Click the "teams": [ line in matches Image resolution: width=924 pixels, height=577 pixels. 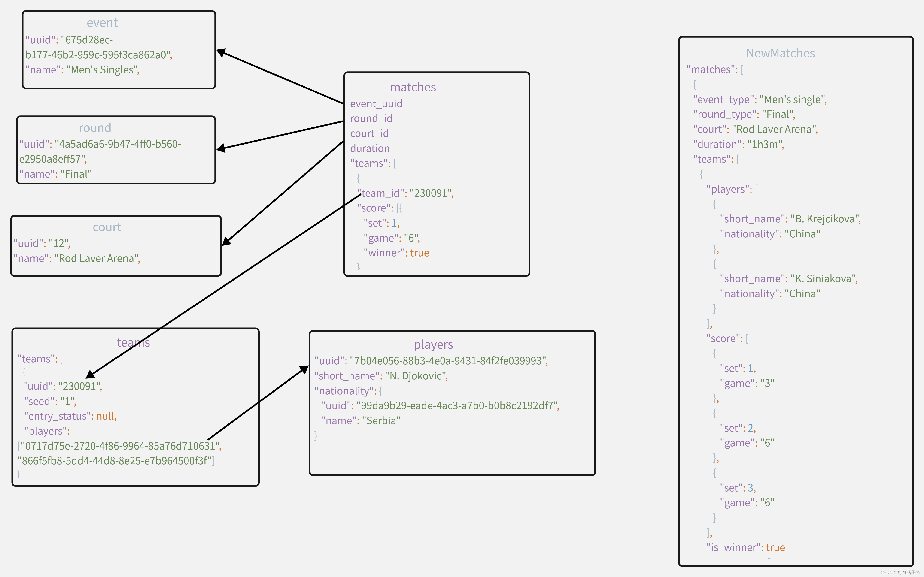(x=374, y=163)
